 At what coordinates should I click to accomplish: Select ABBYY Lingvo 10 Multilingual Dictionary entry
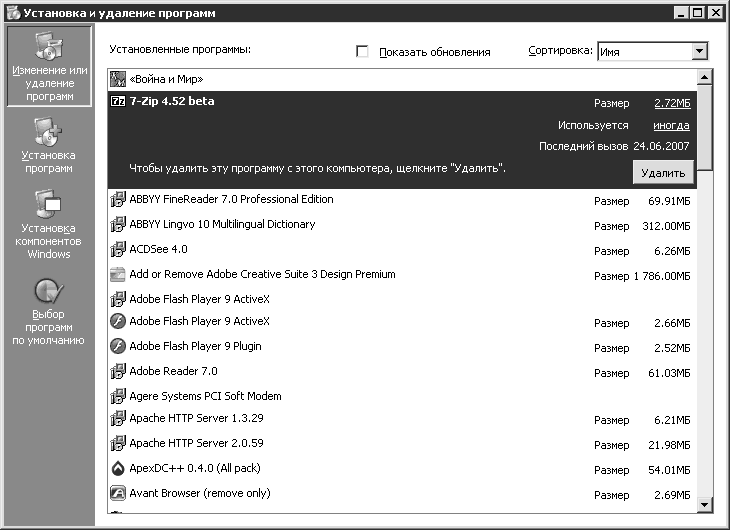click(402, 225)
